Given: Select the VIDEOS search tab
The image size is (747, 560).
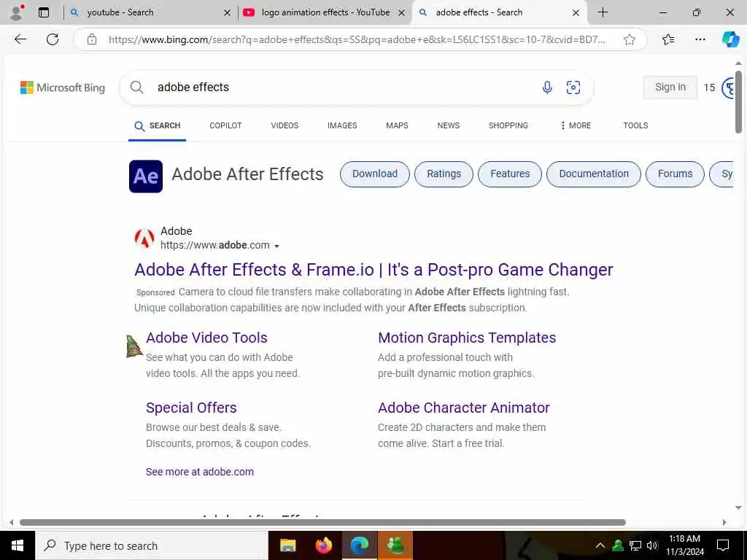Looking at the screenshot, I should pos(285,125).
